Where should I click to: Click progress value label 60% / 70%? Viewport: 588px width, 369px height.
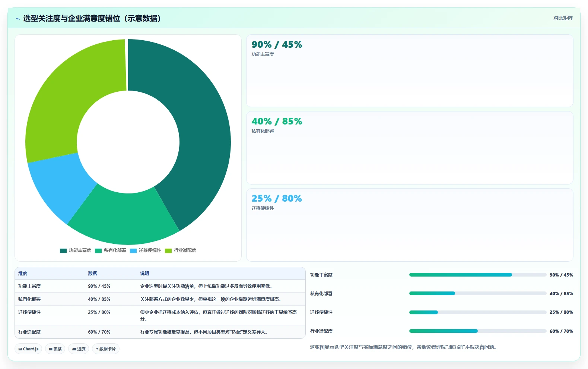pos(561,331)
